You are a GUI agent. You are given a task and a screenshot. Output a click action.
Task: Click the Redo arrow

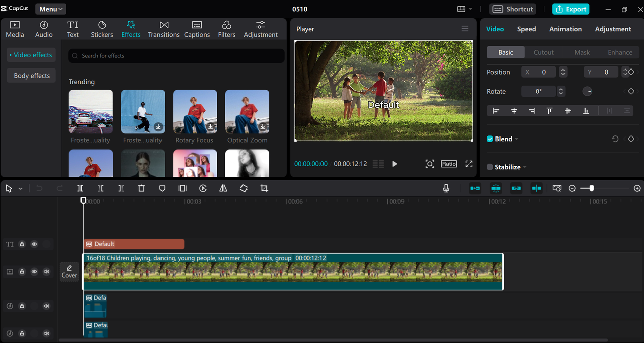click(x=59, y=188)
